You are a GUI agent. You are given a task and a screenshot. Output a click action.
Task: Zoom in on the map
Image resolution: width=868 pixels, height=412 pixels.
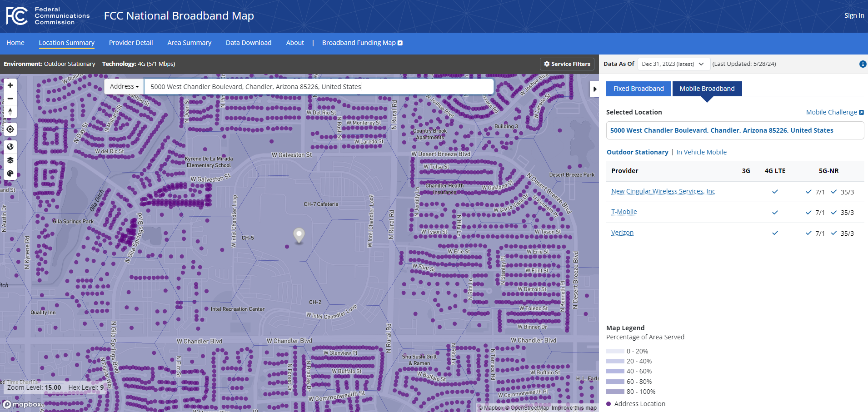(10, 85)
